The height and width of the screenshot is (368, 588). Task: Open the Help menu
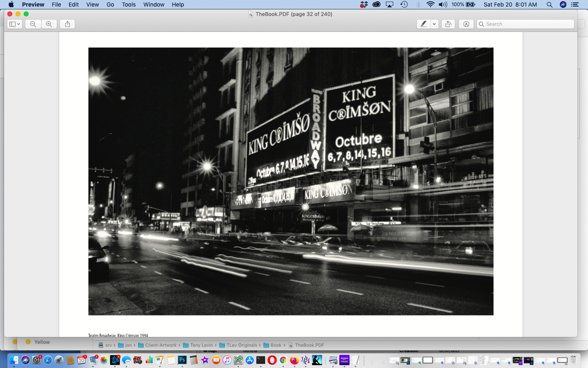pyautogui.click(x=178, y=4)
